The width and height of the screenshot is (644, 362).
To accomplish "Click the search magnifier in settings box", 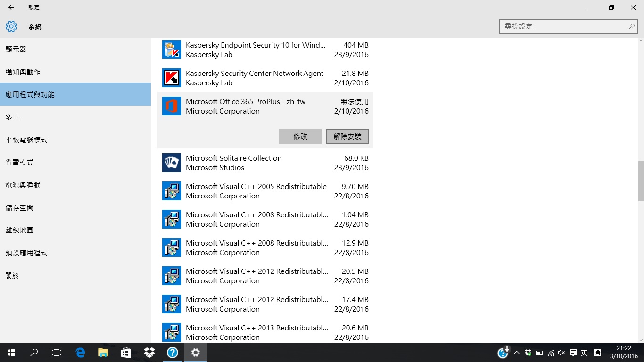I will pyautogui.click(x=632, y=26).
